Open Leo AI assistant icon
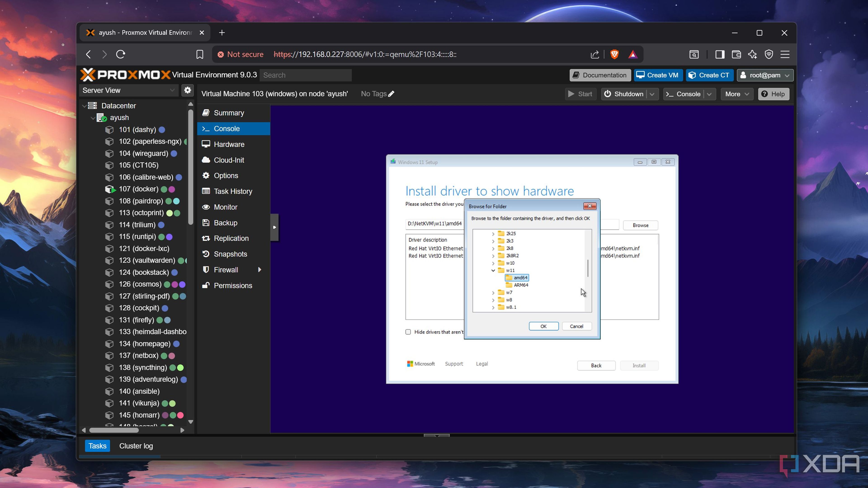868x488 pixels. 752,54
